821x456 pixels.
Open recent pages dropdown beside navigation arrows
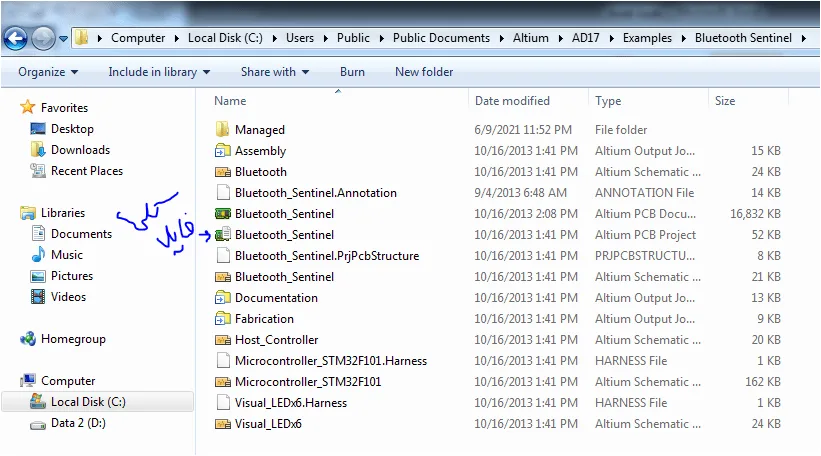(63, 38)
